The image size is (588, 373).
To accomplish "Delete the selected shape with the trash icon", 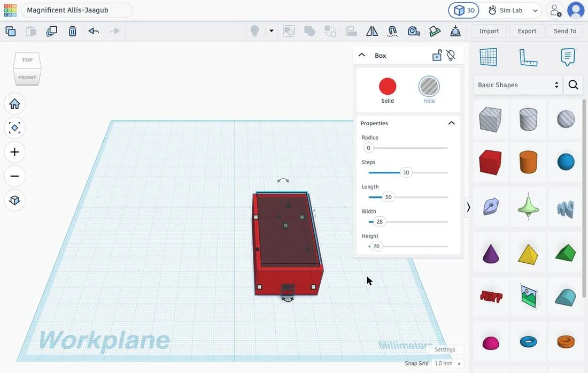I will point(72,31).
